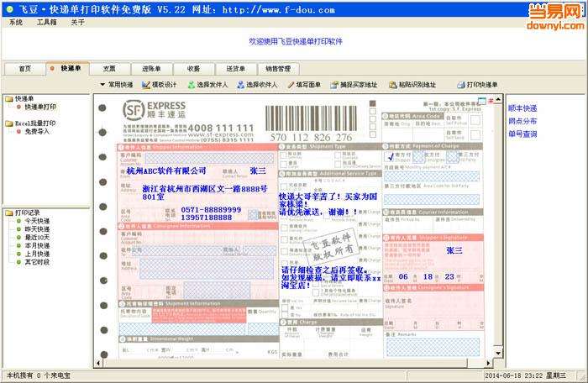Click the waybill barcode number 570 112 826 276

[311, 137]
